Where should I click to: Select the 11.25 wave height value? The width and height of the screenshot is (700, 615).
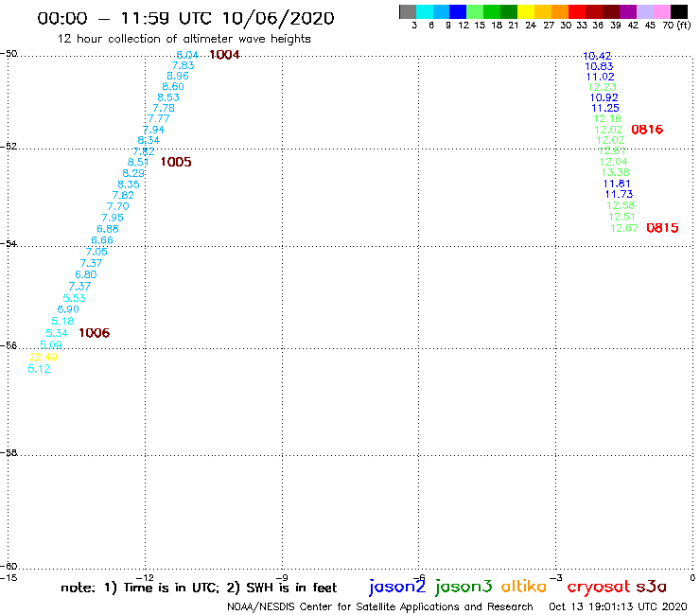(x=605, y=109)
